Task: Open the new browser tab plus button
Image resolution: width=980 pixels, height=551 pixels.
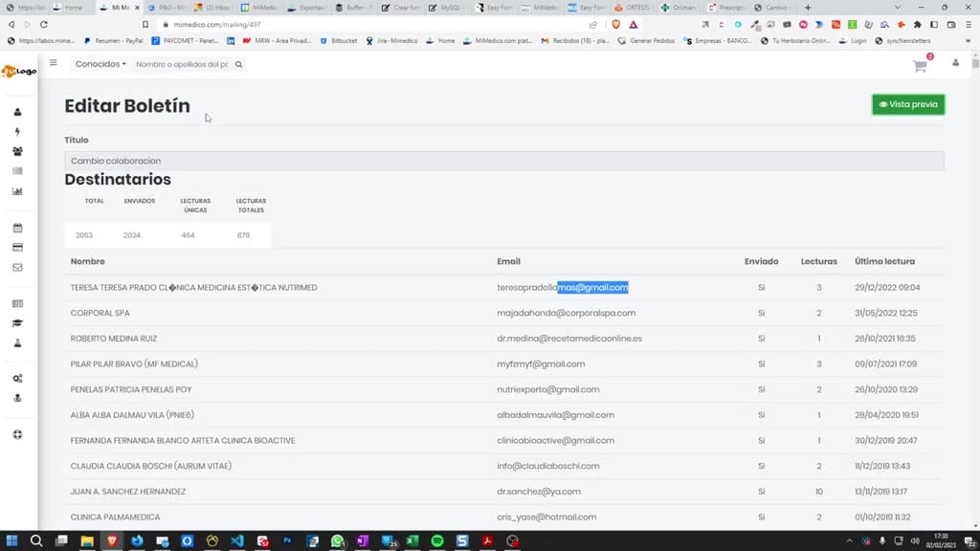Action: (808, 8)
